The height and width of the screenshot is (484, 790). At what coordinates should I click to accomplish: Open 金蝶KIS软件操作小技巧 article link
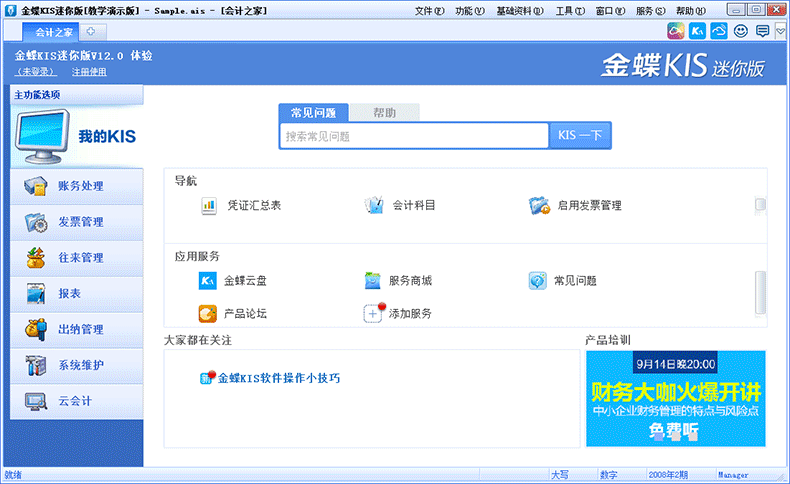279,378
